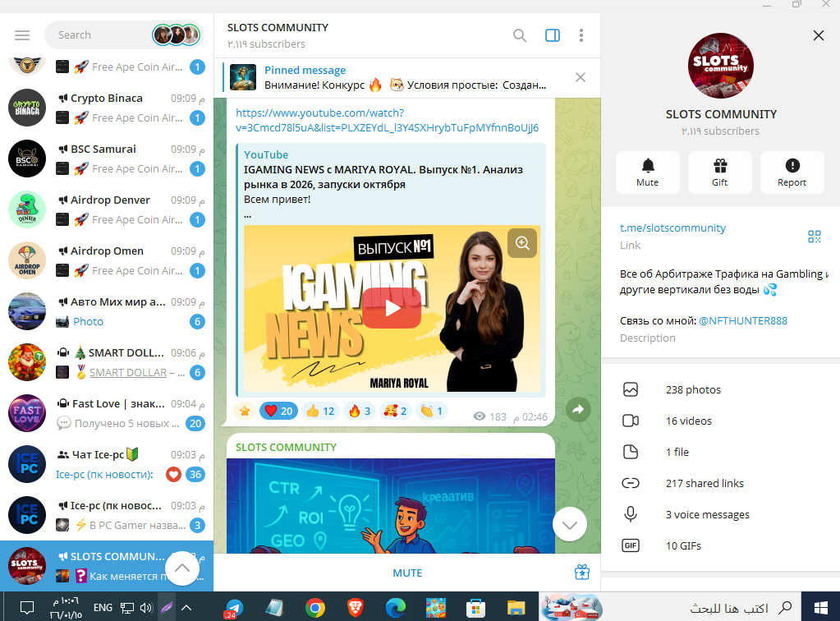This screenshot has height=621, width=840.
Task: Open the 238 photos shared media
Action: pos(721,389)
